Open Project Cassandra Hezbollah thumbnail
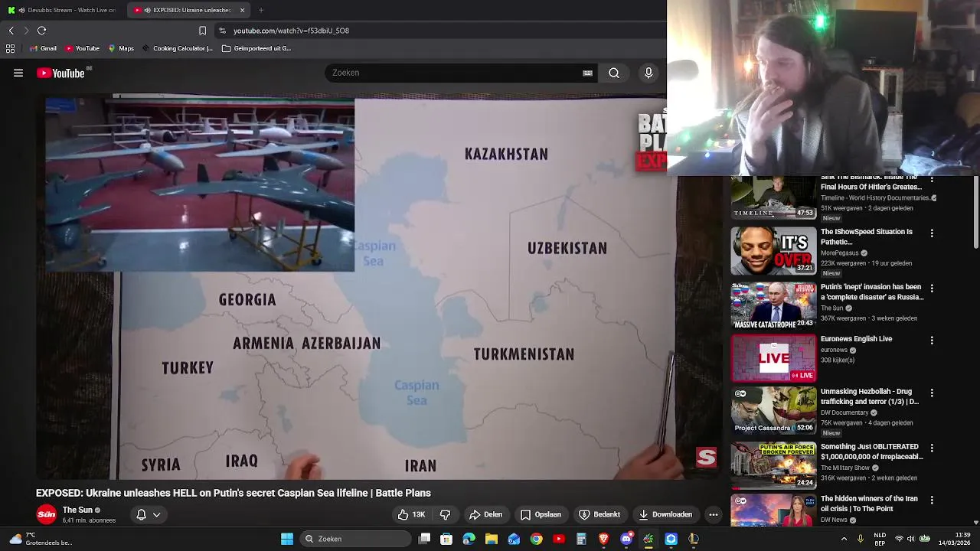The width and height of the screenshot is (980, 551). 773,410
